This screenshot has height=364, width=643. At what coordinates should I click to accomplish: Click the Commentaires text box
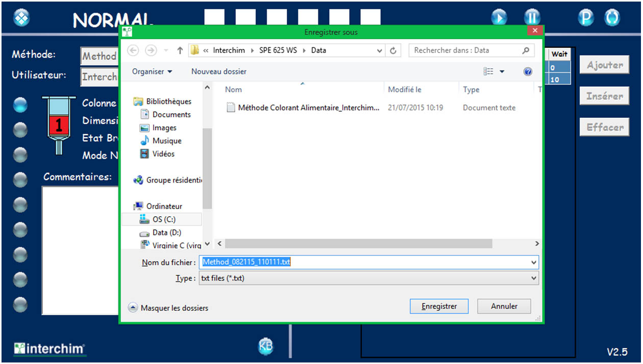(80, 250)
